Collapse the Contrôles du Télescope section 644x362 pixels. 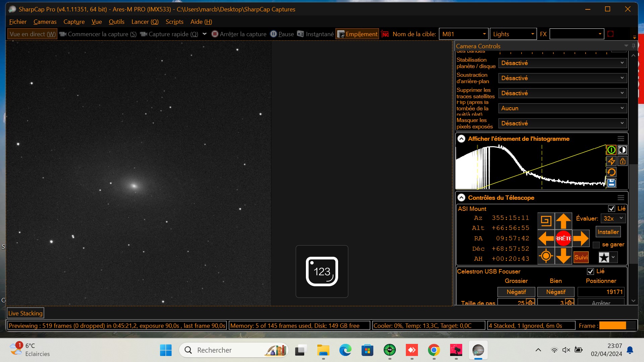462,198
